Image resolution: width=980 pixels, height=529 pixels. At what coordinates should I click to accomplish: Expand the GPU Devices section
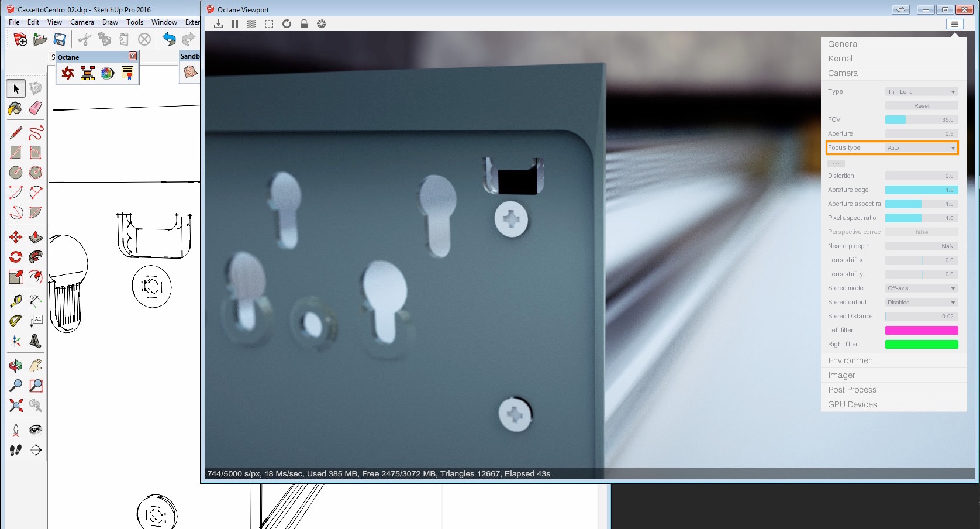[893, 404]
